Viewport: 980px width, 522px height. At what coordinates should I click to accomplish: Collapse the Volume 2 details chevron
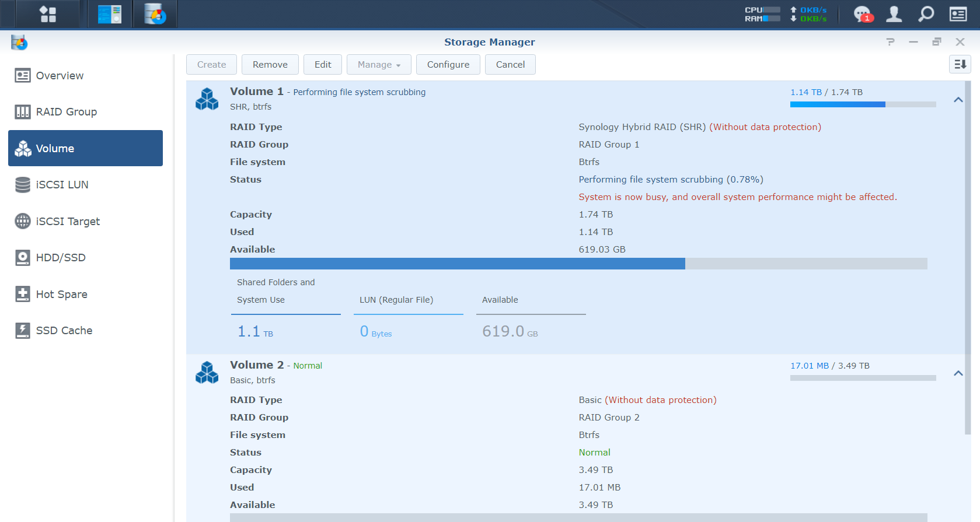958,373
